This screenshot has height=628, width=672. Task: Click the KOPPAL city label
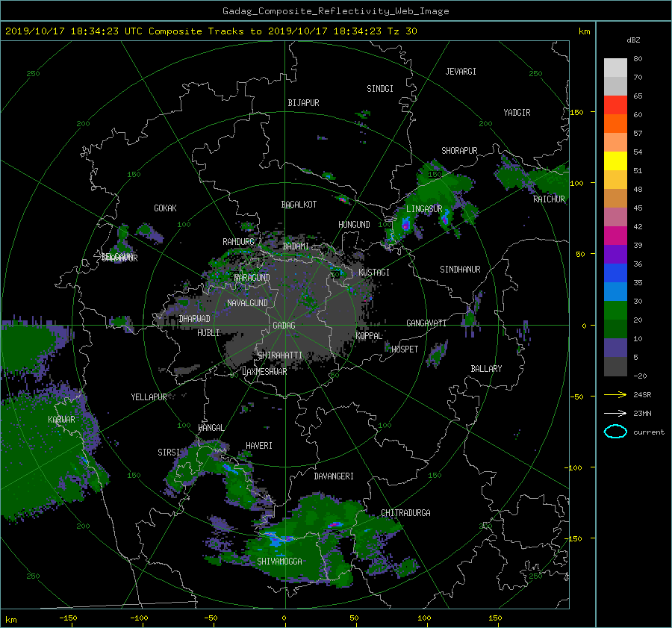[369, 336]
